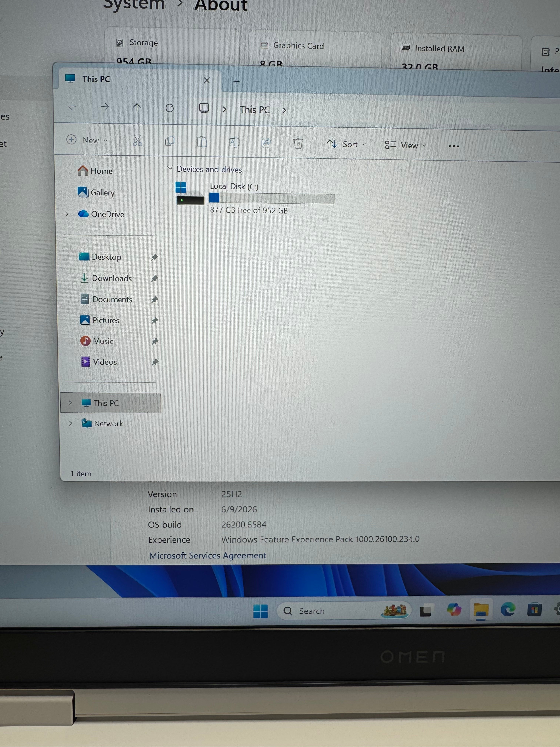560x747 pixels.
Task: Add a new File Explorer tab
Action: coord(237,81)
